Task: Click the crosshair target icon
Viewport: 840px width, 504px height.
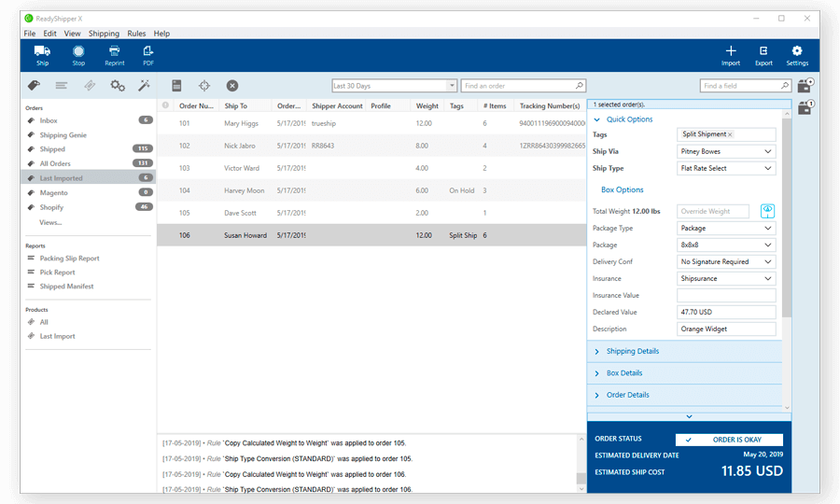Action: click(x=204, y=86)
